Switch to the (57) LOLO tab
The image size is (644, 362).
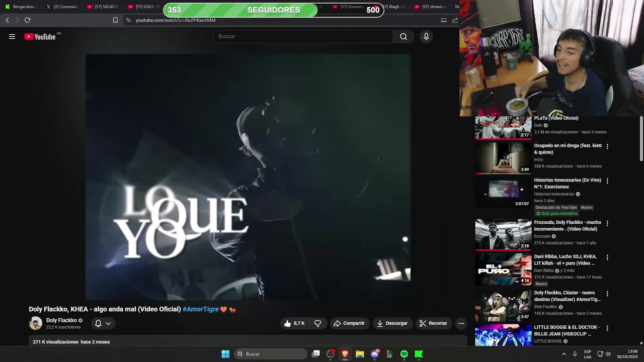(x=144, y=7)
